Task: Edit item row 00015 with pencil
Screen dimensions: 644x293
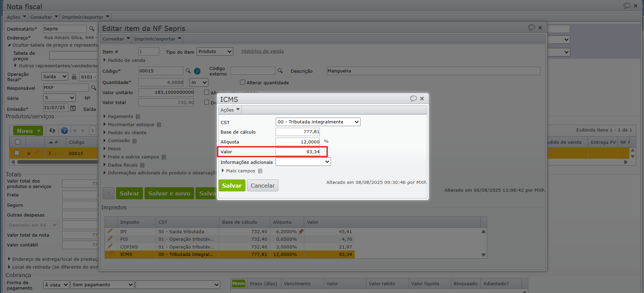Action: tap(36, 153)
